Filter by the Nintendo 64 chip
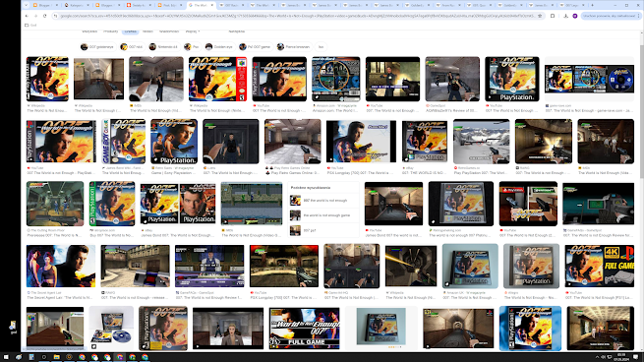 point(163,47)
